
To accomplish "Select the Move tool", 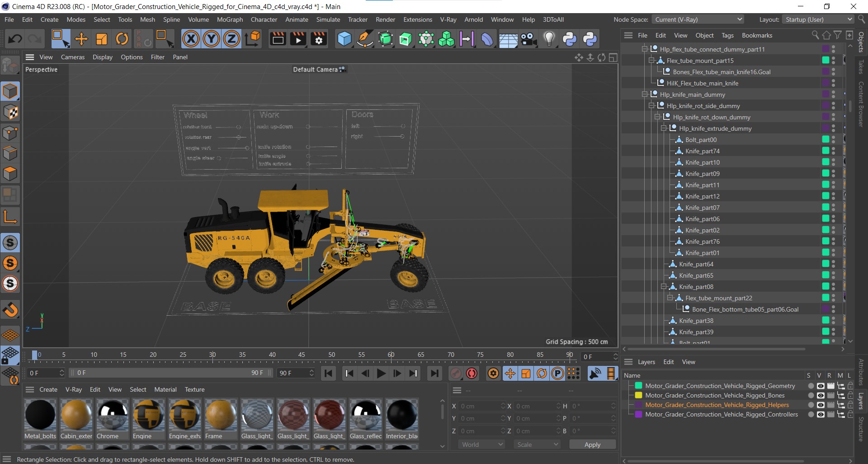I will click(81, 39).
